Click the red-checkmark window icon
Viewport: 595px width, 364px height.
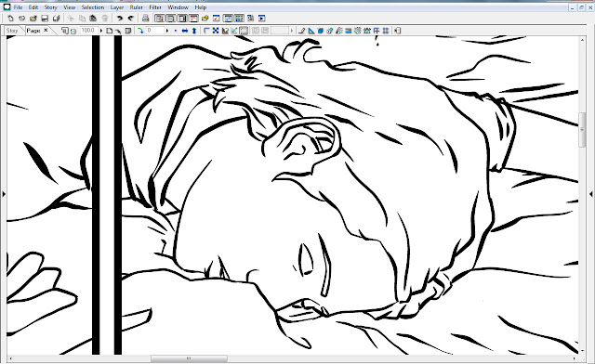point(217,19)
